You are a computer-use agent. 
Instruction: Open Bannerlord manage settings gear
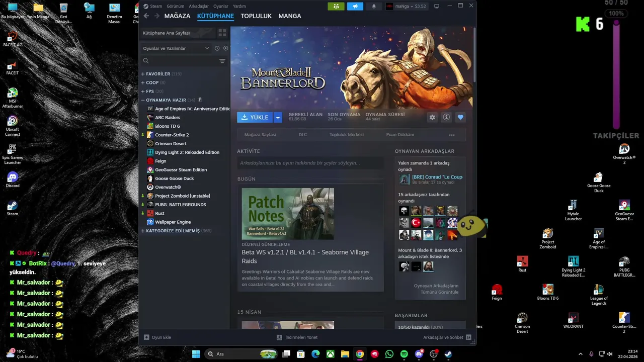[432, 117]
